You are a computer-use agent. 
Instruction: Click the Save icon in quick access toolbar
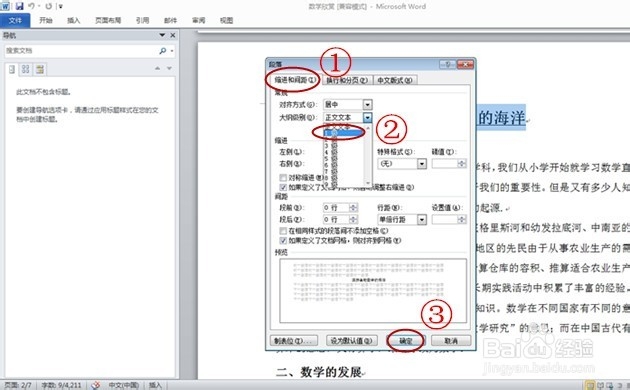click(x=19, y=6)
